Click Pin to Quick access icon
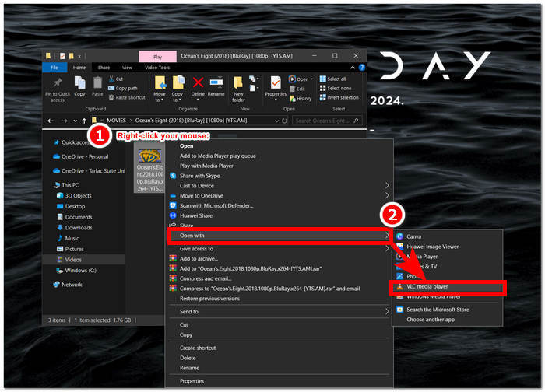This screenshot has width=545, height=392. click(58, 82)
